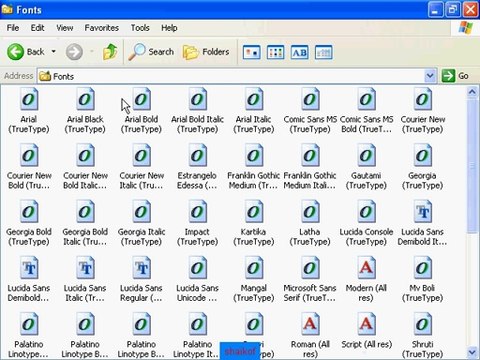The width and height of the screenshot is (480, 360).
Task: Select the Mv Boli font icon
Action: (423, 268)
